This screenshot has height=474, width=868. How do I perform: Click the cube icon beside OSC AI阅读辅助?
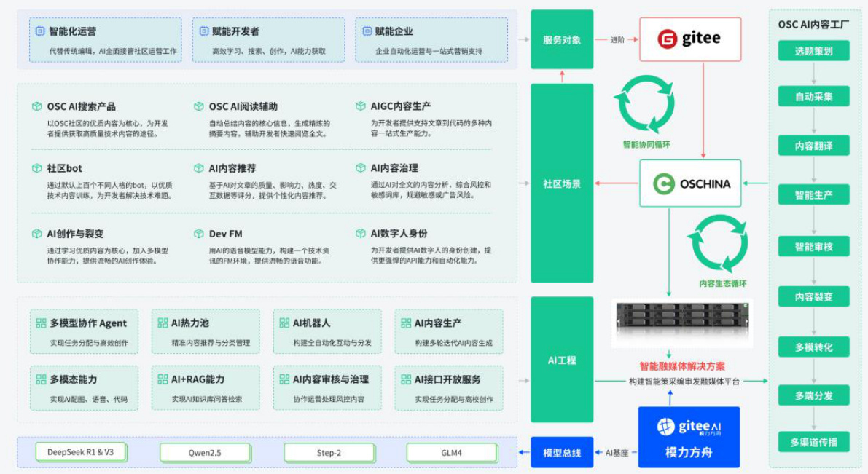tap(199, 106)
